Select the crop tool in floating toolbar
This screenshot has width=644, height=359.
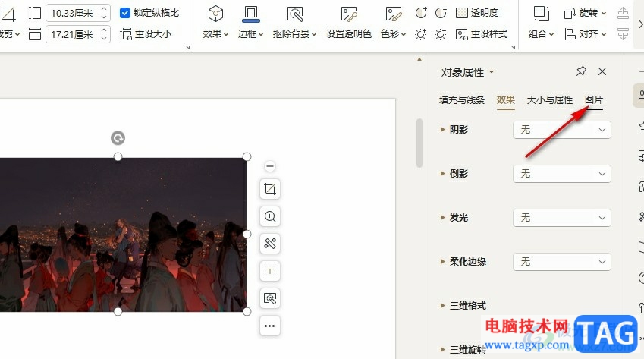coord(270,189)
